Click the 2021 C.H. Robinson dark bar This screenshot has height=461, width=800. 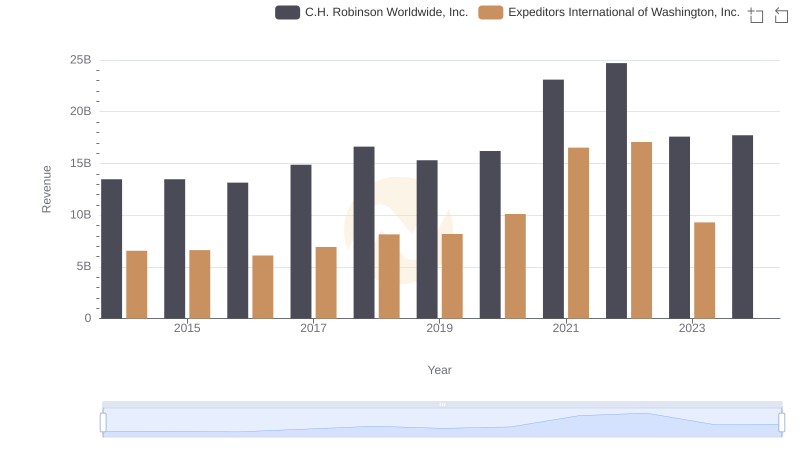pyautogui.click(x=554, y=199)
